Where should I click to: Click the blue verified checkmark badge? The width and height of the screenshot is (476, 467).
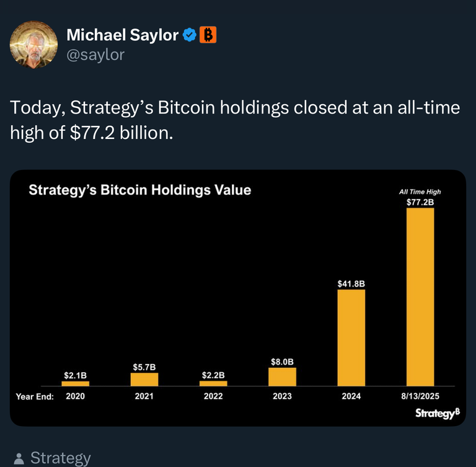pyautogui.click(x=190, y=35)
